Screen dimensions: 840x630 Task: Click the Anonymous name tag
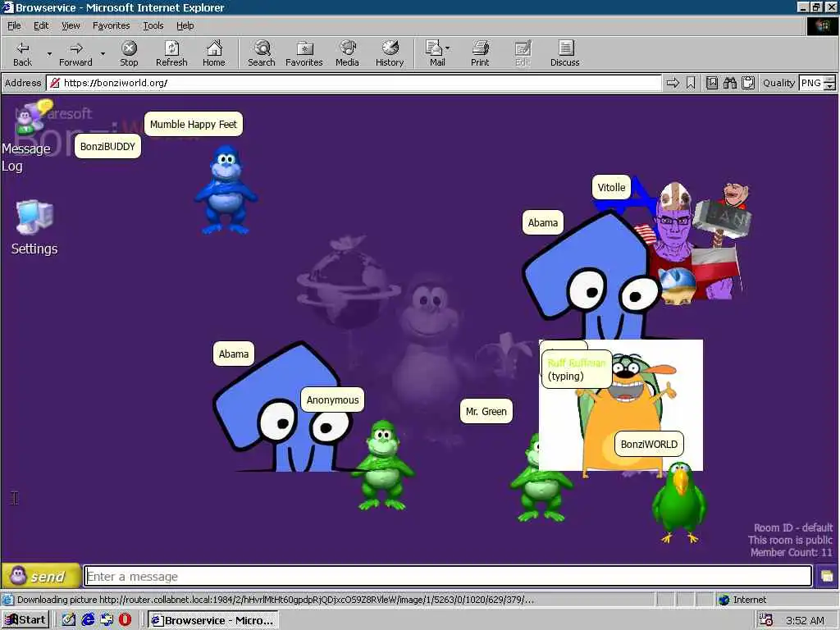point(333,400)
